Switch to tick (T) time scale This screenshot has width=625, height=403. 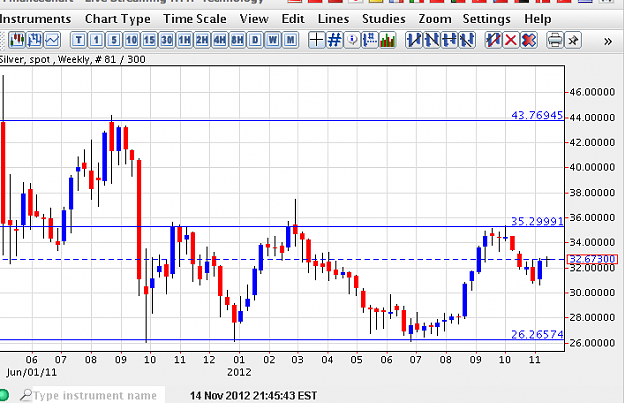click(79, 40)
